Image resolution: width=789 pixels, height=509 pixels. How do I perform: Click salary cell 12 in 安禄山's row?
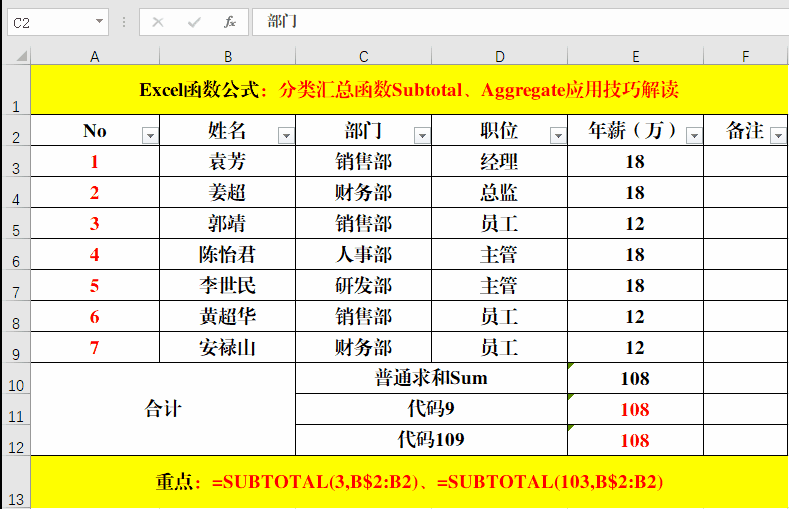coord(636,348)
